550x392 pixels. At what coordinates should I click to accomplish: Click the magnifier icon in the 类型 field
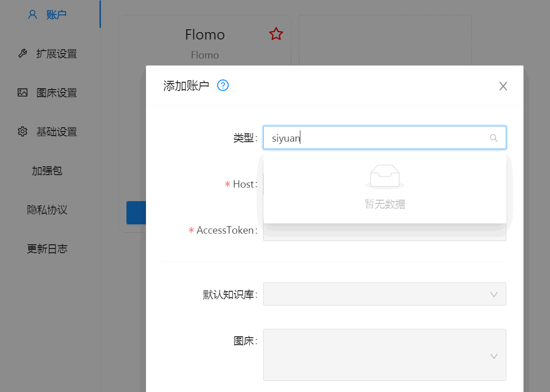point(493,137)
